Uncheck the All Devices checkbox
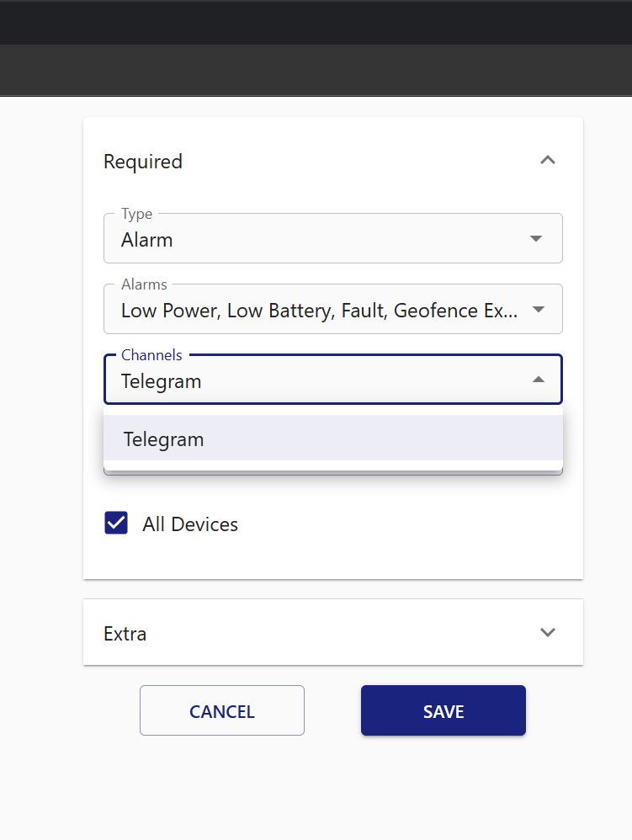The image size is (632, 840). (116, 524)
